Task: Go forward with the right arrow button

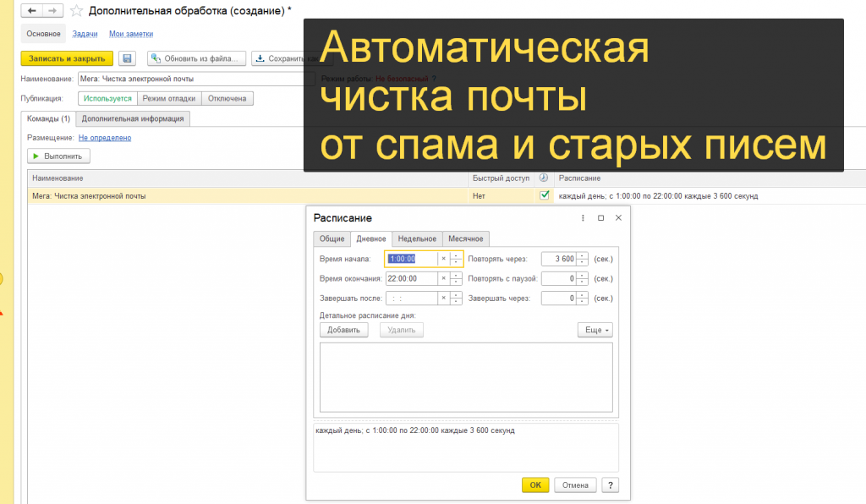Action: pyautogui.click(x=52, y=10)
